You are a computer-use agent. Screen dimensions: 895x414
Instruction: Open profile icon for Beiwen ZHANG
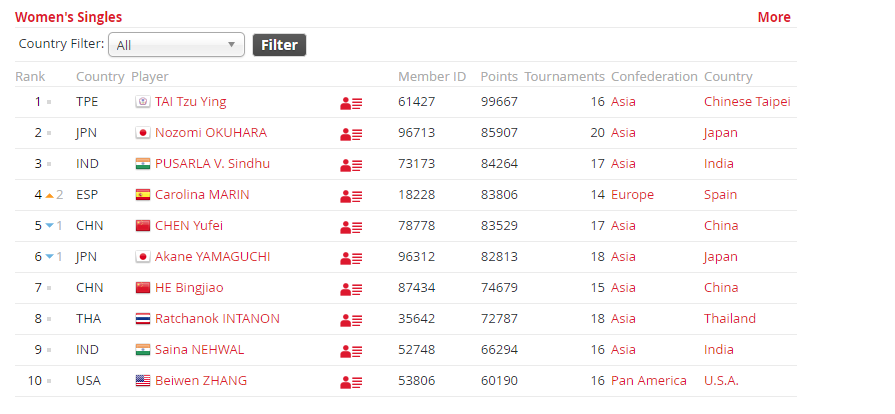(x=351, y=382)
